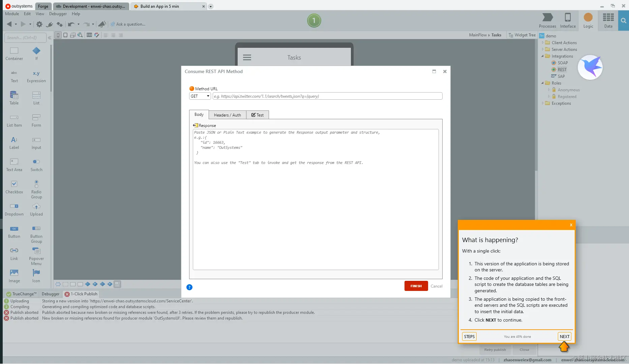The height and width of the screenshot is (364, 629).
Task: Switch canvas preview to phone device
Action: (x=58, y=35)
